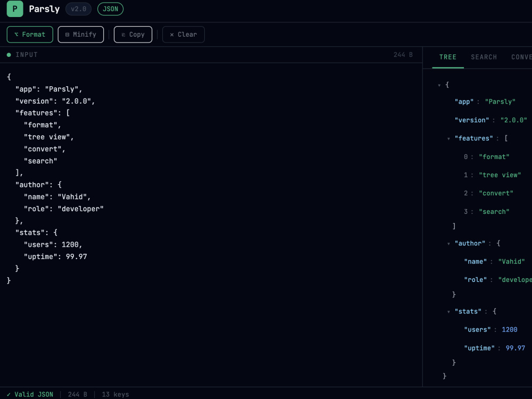Image resolution: width=532 pixels, height=399 pixels.
Task: Clear the input with the Clear button
Action: pos(183,35)
